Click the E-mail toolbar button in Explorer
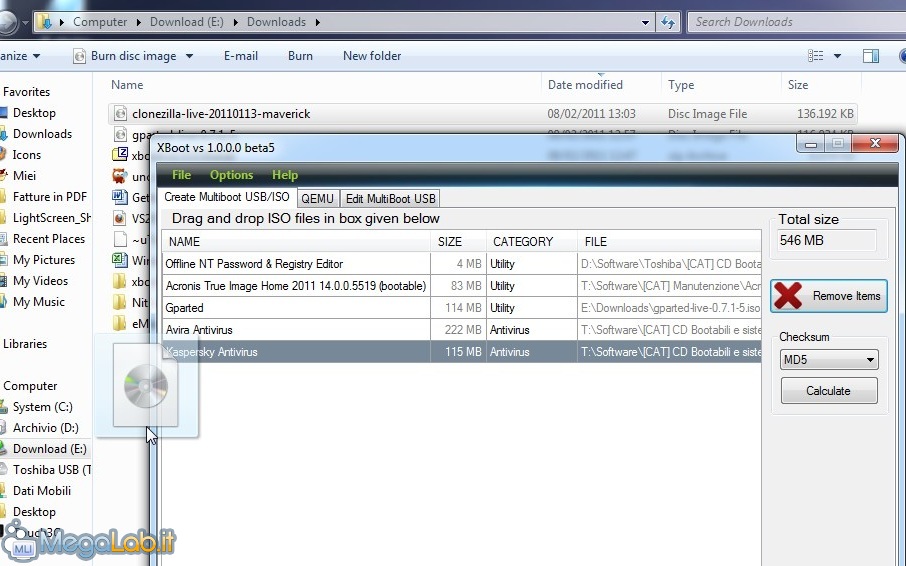This screenshot has width=906, height=566. [x=241, y=56]
